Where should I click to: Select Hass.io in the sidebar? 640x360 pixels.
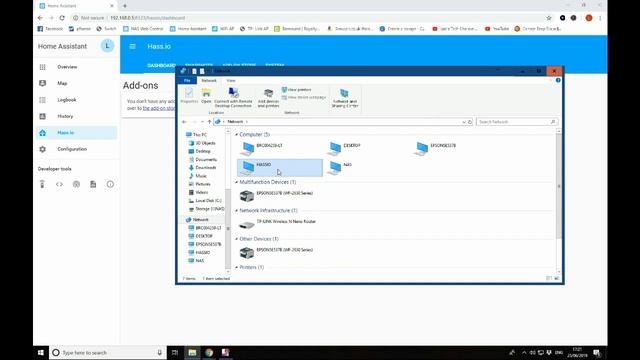coord(76,133)
